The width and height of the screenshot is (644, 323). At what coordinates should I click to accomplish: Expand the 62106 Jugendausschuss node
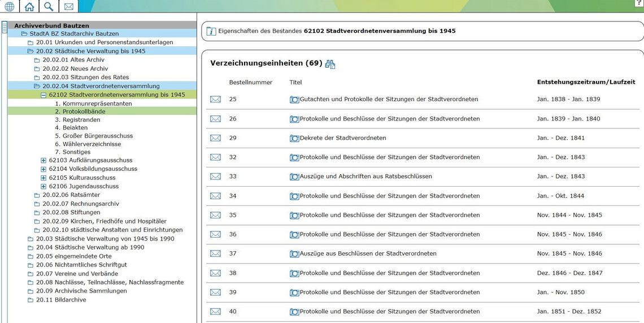[x=43, y=187]
